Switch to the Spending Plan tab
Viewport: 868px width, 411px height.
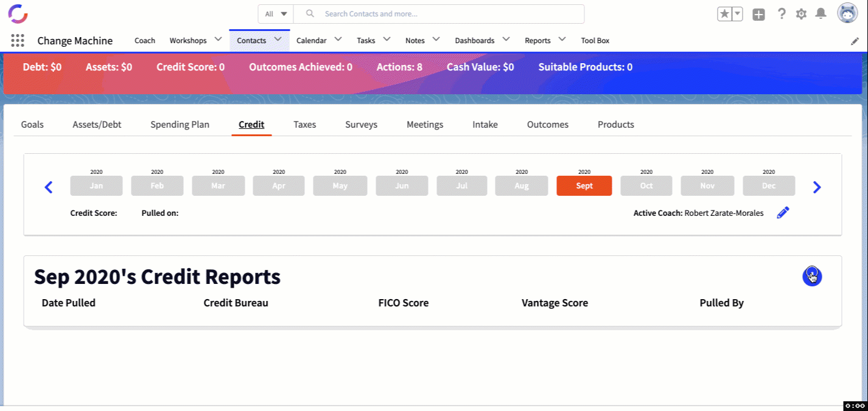point(180,125)
